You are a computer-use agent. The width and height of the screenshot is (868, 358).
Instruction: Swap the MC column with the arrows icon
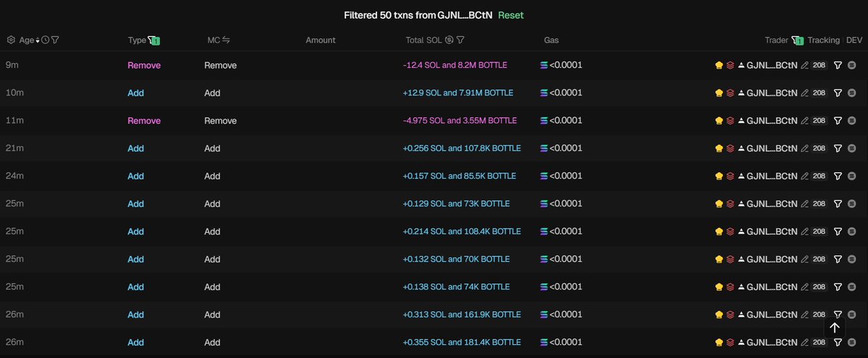click(x=226, y=40)
